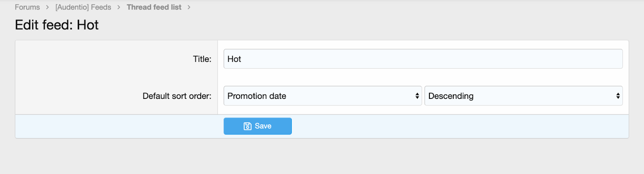Return to the Thread feed list
Viewport: 644px width, 174px height.
(x=154, y=7)
